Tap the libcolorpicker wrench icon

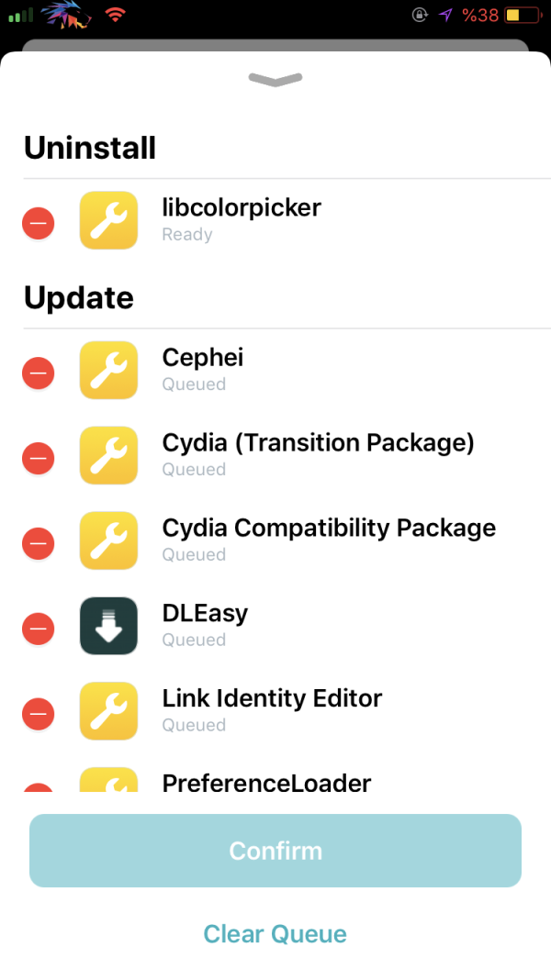pos(108,220)
